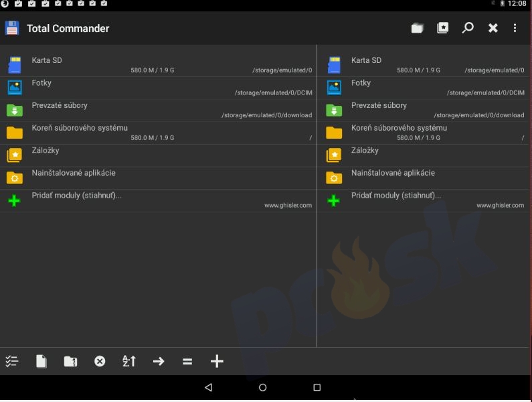Screen dimensions: 532x402
Task: Tap the equals sign same-folder icon
Action: click(187, 361)
